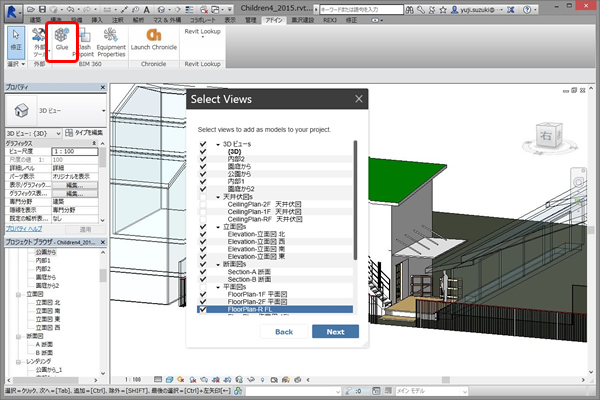Click the Next button in Select Views
600x400 pixels.
click(x=335, y=331)
